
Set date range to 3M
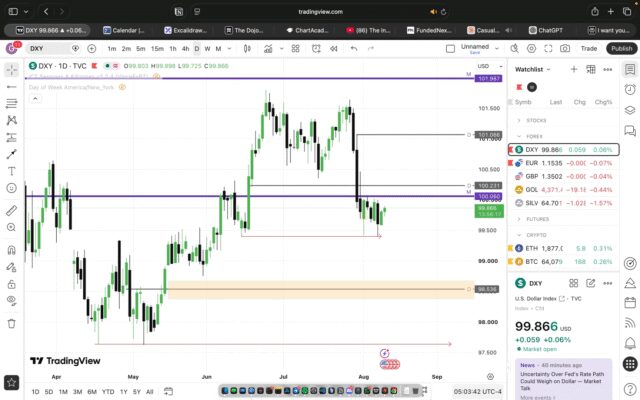point(77,392)
